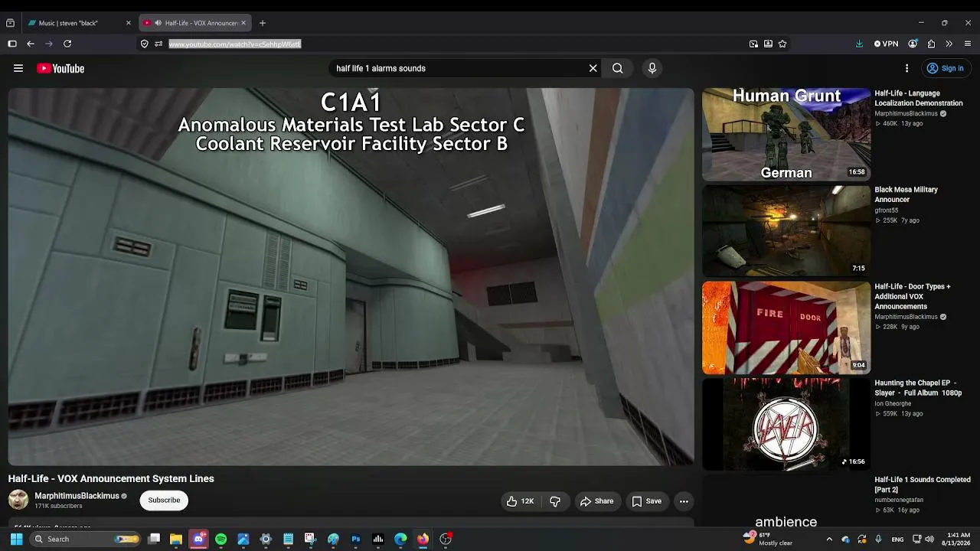Subscribe to MarphitimusBlackimus
980x551 pixels.
pyautogui.click(x=164, y=500)
